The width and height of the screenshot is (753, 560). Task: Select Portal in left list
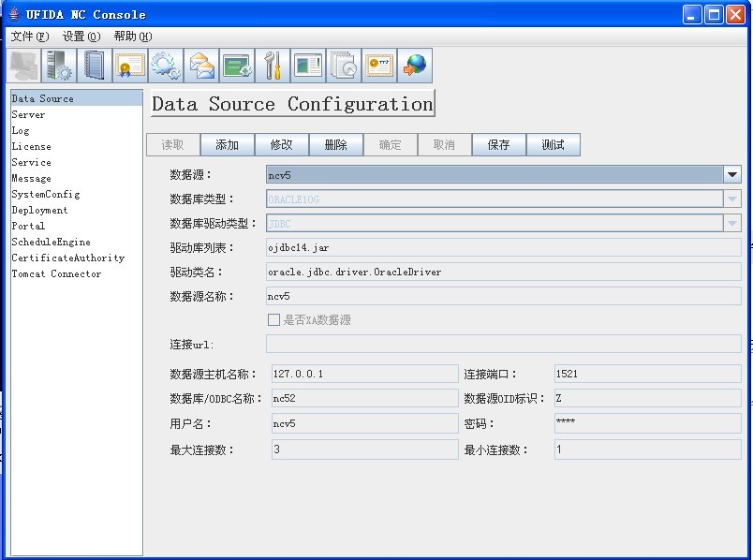click(77, 226)
